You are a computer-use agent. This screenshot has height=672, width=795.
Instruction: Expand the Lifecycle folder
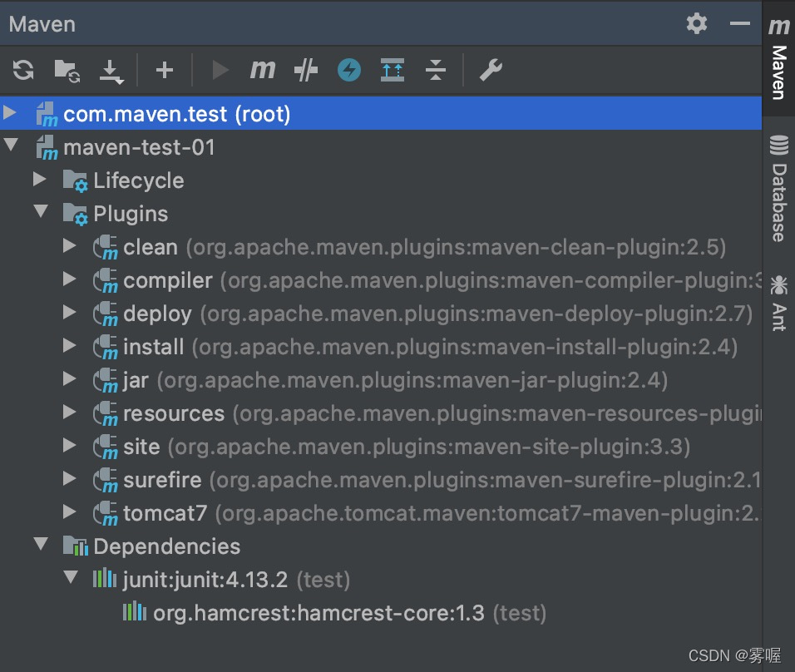(x=40, y=179)
